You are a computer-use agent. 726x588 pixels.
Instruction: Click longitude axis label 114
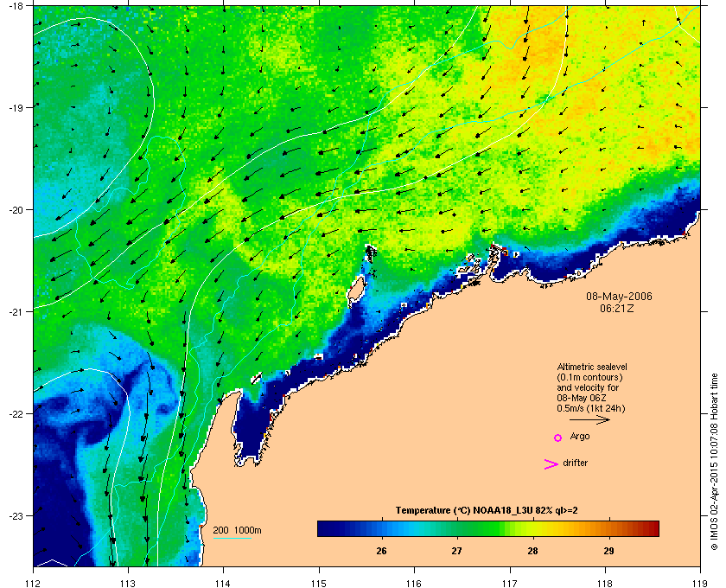click(223, 584)
